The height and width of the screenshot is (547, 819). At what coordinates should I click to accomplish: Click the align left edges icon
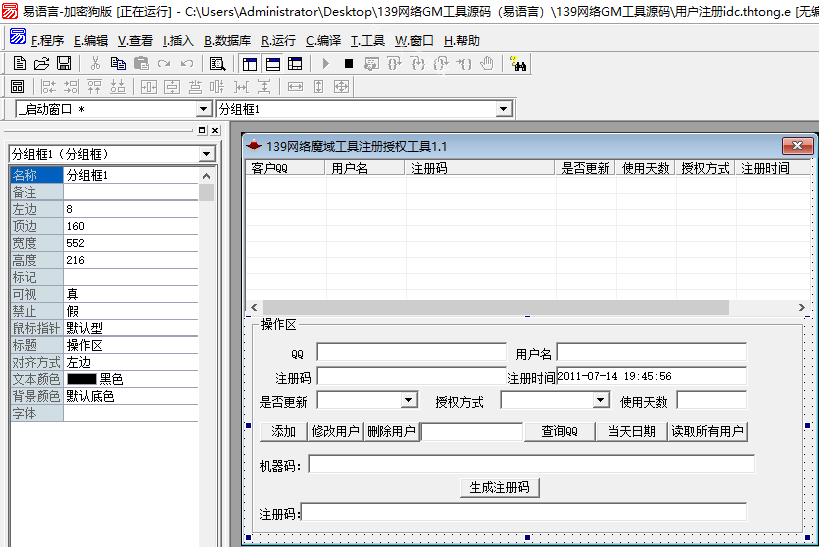pos(49,86)
